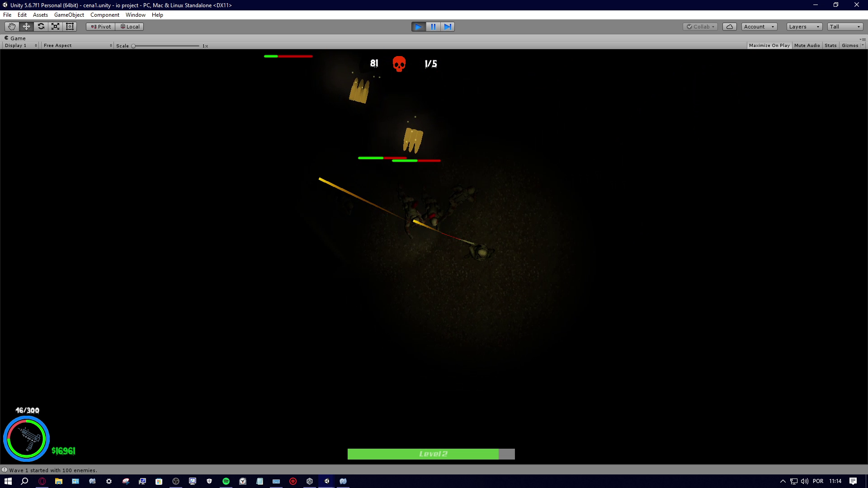The width and height of the screenshot is (868, 488).
Task: Select the Rect Transform tool
Action: pyautogui.click(x=70, y=27)
